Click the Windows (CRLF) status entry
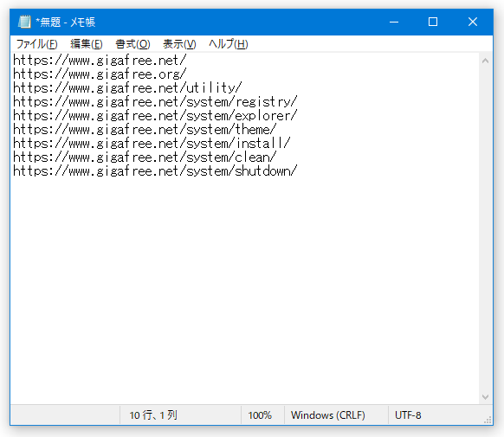The image size is (504, 437). (328, 415)
